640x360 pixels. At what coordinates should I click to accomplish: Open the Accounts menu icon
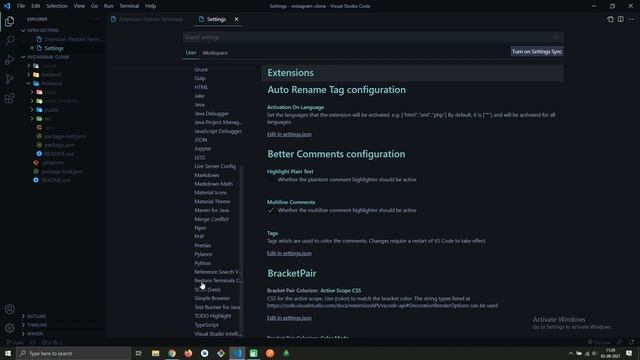click(x=9, y=309)
